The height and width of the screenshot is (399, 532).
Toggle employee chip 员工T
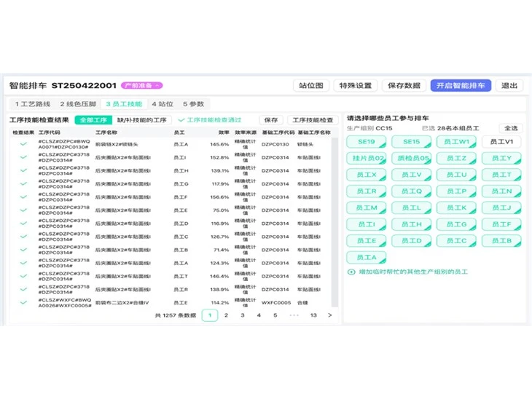[x=501, y=175]
